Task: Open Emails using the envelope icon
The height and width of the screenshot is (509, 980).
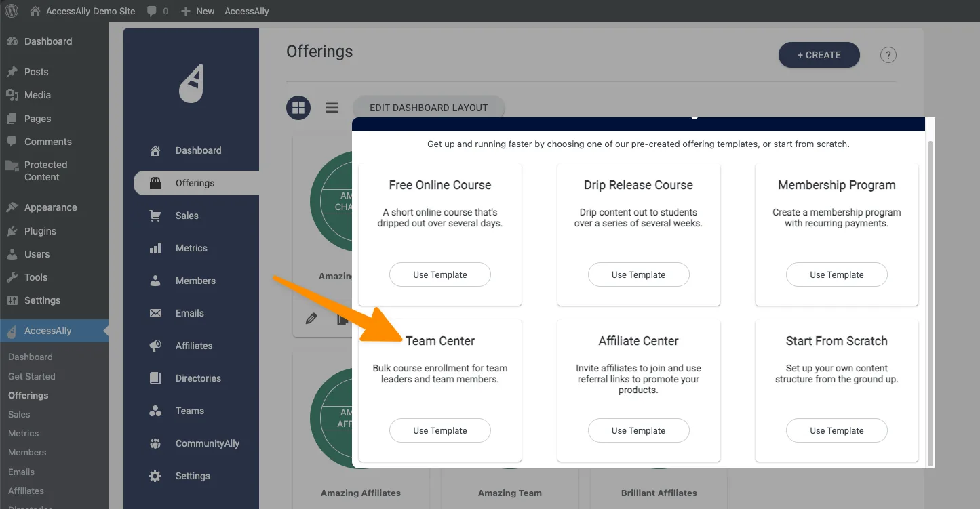Action: click(x=157, y=313)
